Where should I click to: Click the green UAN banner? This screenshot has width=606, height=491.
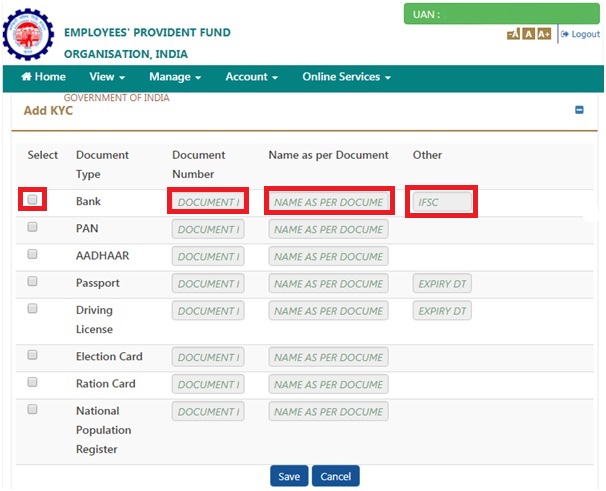(502, 14)
